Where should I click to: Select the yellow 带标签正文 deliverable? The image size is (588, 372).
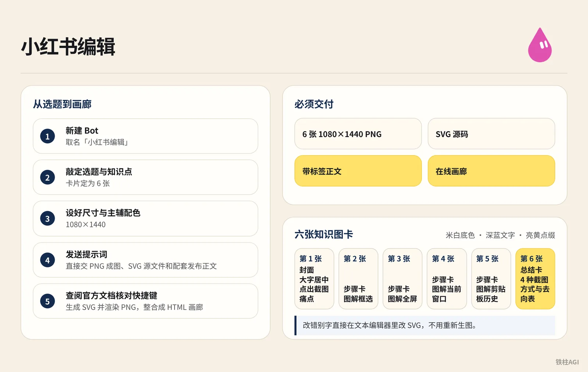(358, 171)
